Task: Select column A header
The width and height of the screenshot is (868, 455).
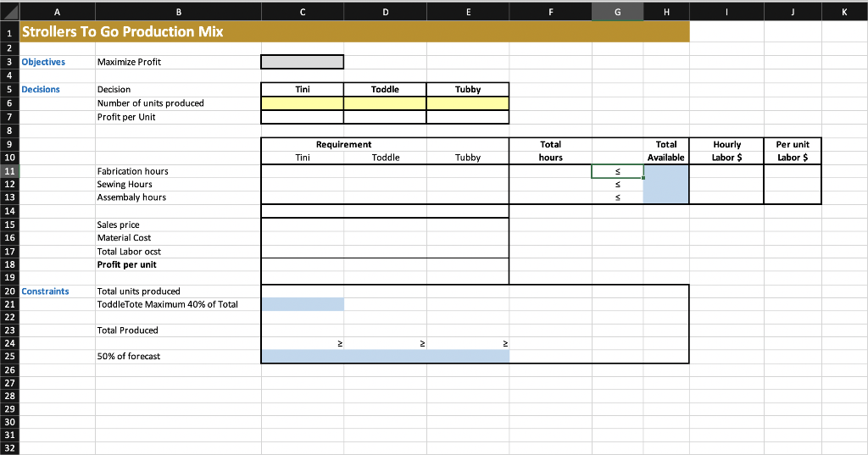Action: tap(57, 12)
